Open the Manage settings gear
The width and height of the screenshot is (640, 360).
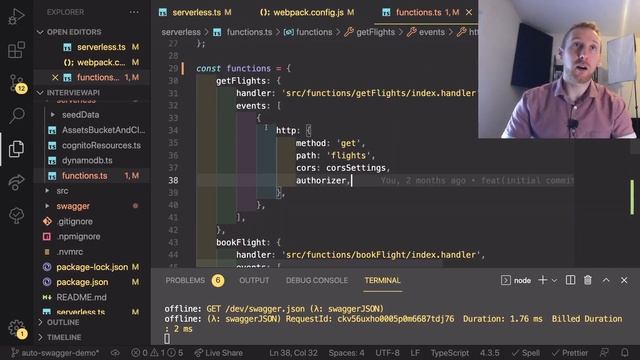click(x=17, y=328)
